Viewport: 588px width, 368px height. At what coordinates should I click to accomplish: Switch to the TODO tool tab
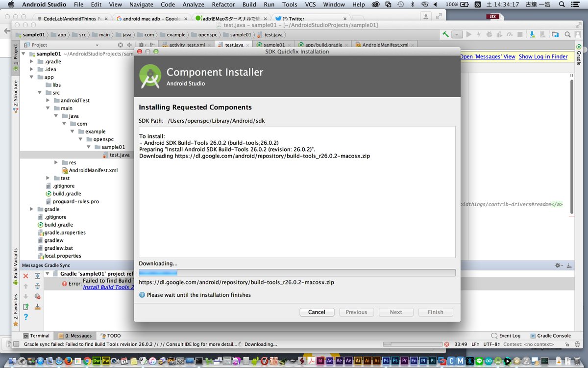111,336
